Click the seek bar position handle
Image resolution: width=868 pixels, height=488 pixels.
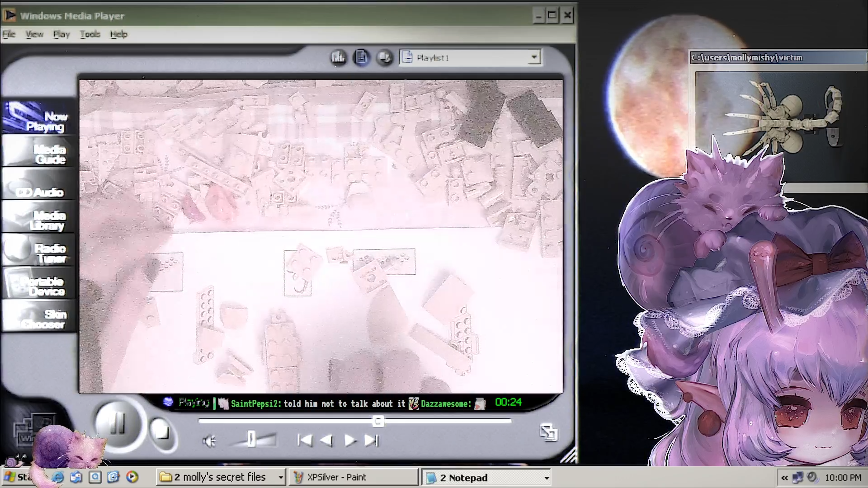pos(378,422)
